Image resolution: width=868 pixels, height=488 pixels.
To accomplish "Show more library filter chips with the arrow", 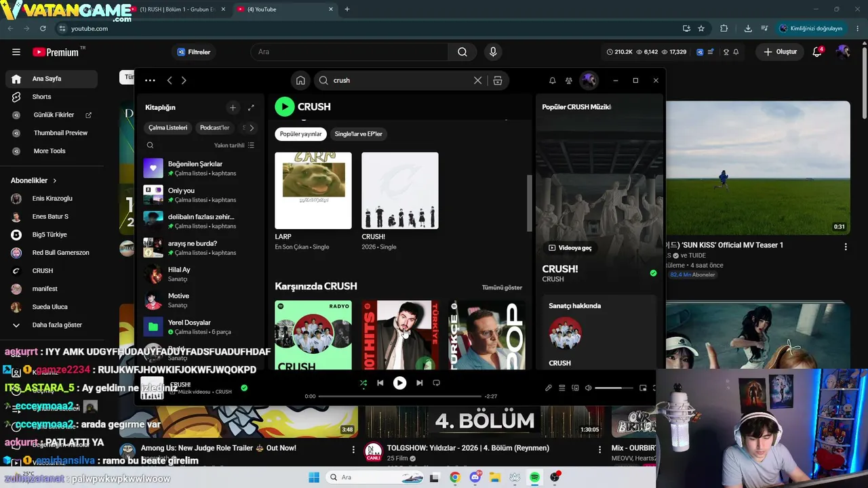I will 252,127.
